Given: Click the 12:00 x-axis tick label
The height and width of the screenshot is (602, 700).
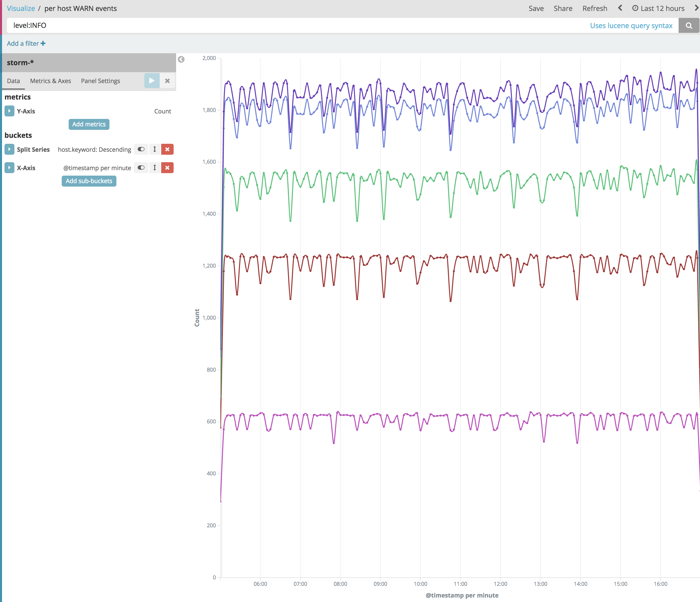Looking at the screenshot, I should (x=500, y=584).
